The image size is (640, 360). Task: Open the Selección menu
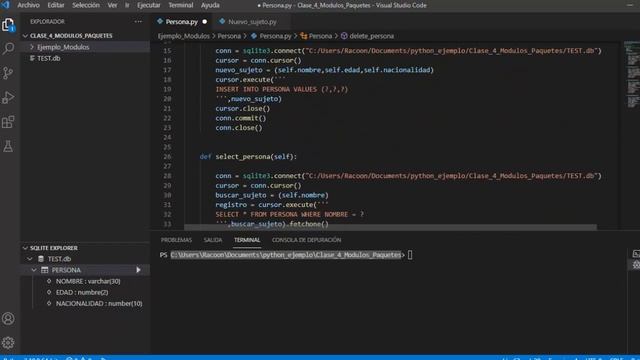pyautogui.click(x=86, y=5)
